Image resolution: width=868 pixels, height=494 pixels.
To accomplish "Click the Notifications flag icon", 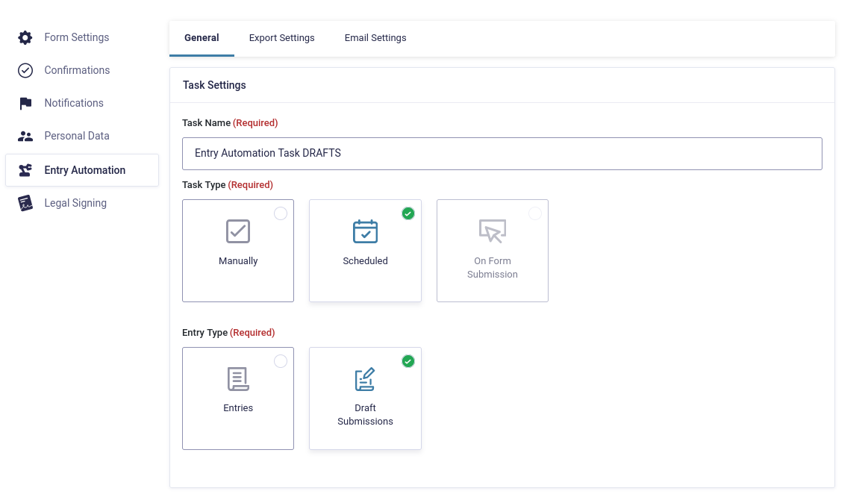I will pos(25,103).
